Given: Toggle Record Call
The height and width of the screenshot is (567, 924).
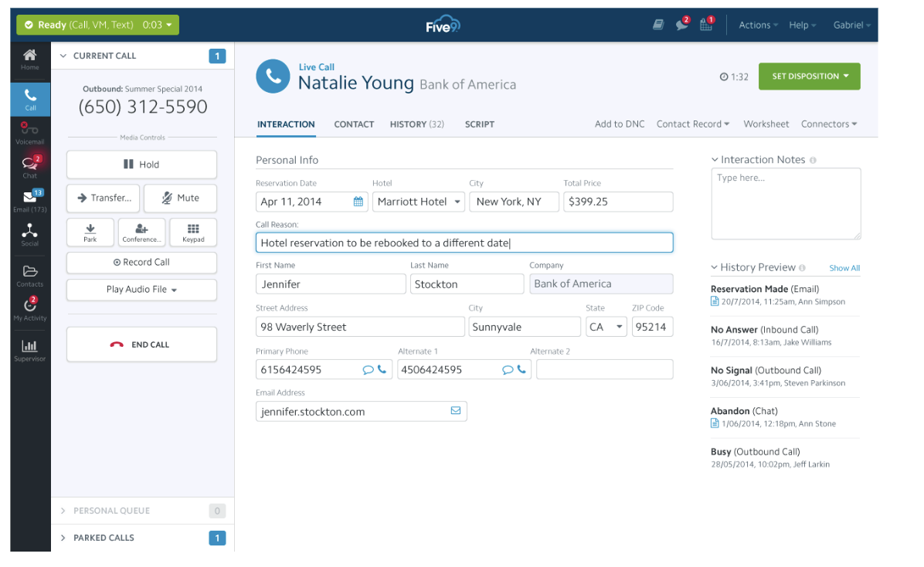Looking at the screenshot, I should [x=141, y=263].
